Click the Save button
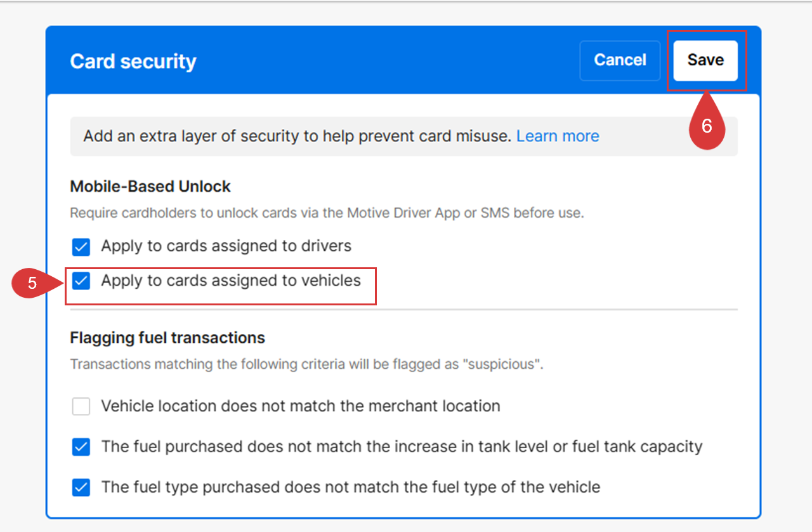Image resolution: width=812 pixels, height=532 pixels. pos(705,60)
